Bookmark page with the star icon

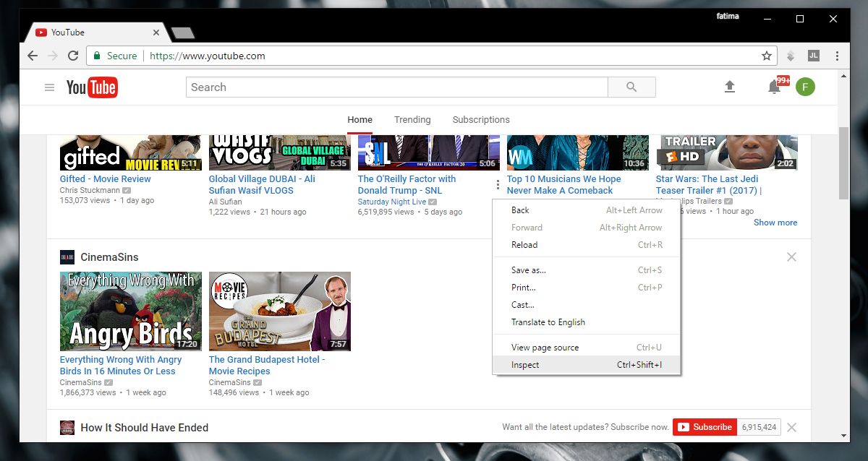point(767,56)
